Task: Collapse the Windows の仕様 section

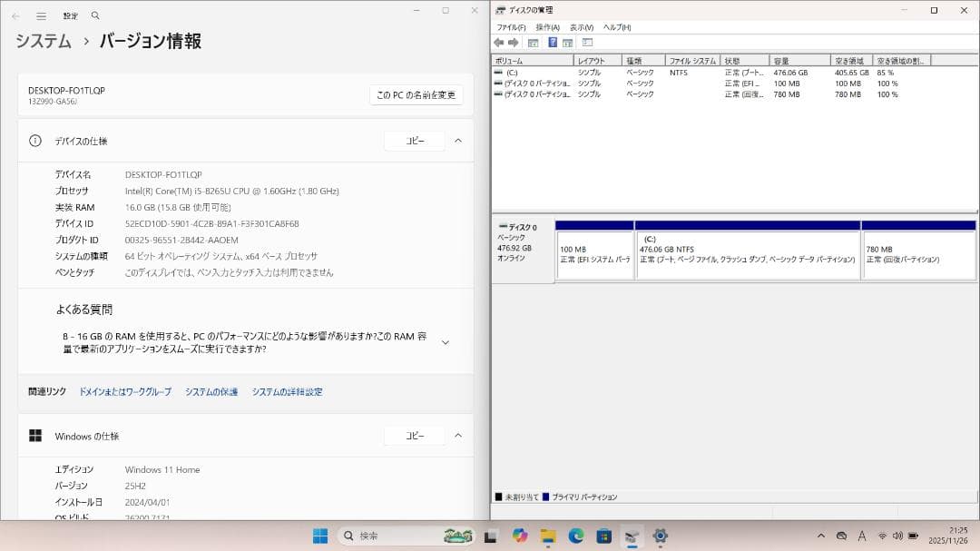Action: (x=458, y=436)
